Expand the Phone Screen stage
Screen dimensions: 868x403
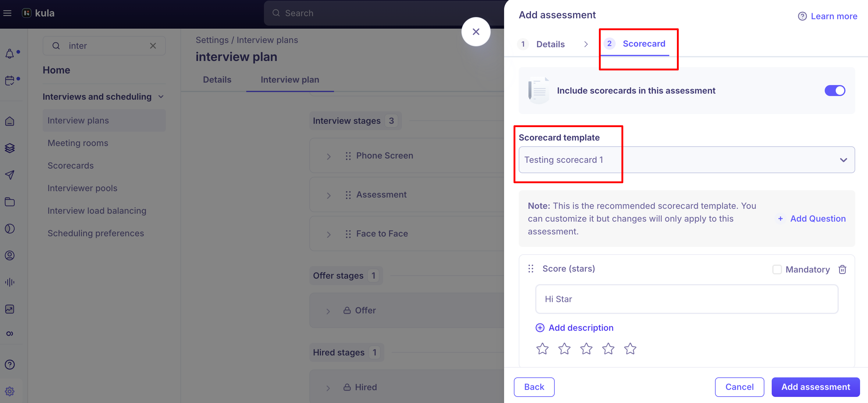coord(329,156)
